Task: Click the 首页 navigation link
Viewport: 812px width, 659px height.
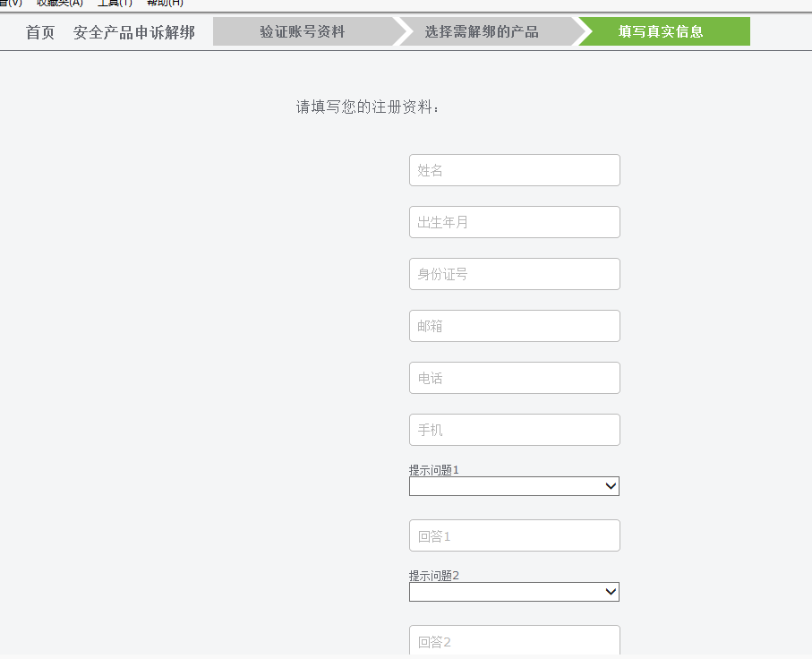Action: [40, 32]
